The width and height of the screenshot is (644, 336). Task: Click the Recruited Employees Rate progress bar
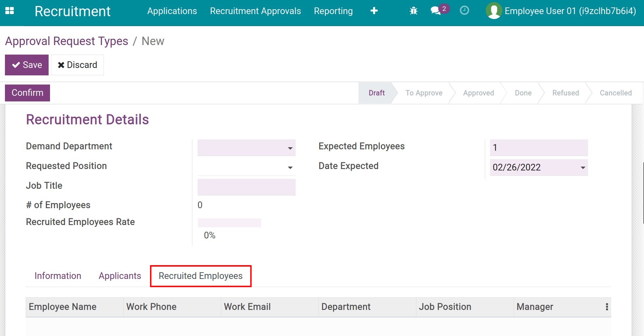click(x=229, y=223)
